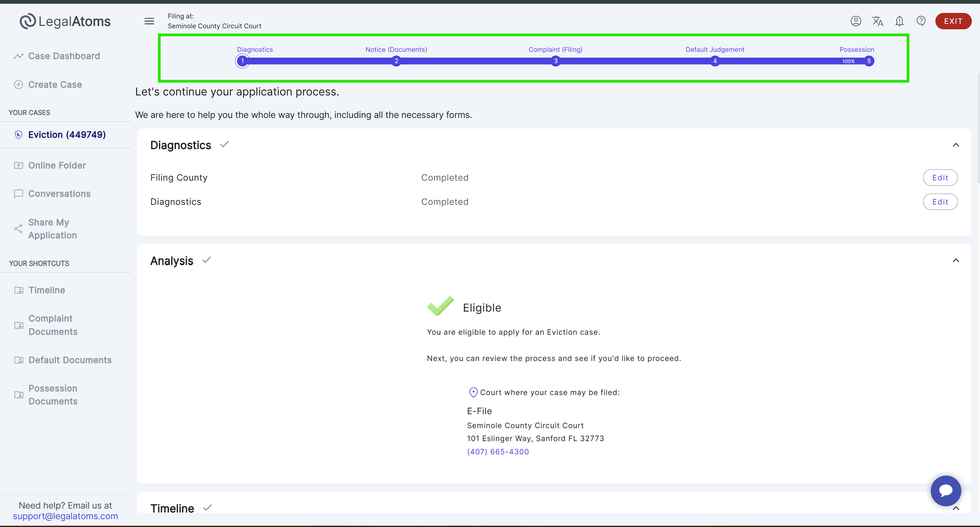
Task: Select step 5 Possession on progress bar
Action: [x=869, y=61]
